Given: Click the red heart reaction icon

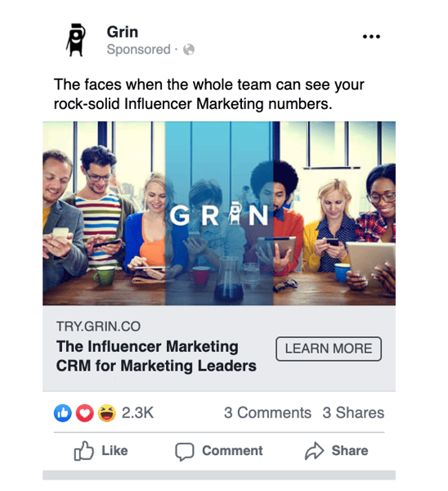Looking at the screenshot, I should pyautogui.click(x=84, y=413).
